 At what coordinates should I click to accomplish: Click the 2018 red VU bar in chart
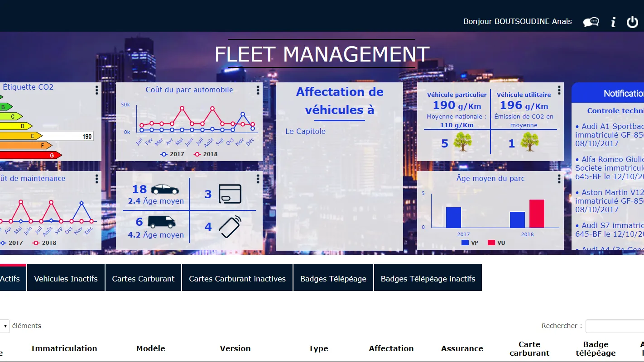tap(537, 214)
